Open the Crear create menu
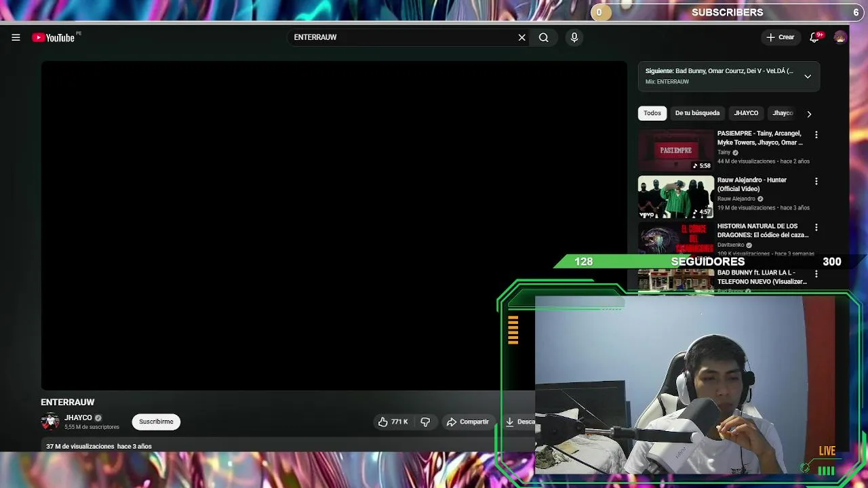The width and height of the screenshot is (868, 488). point(780,37)
